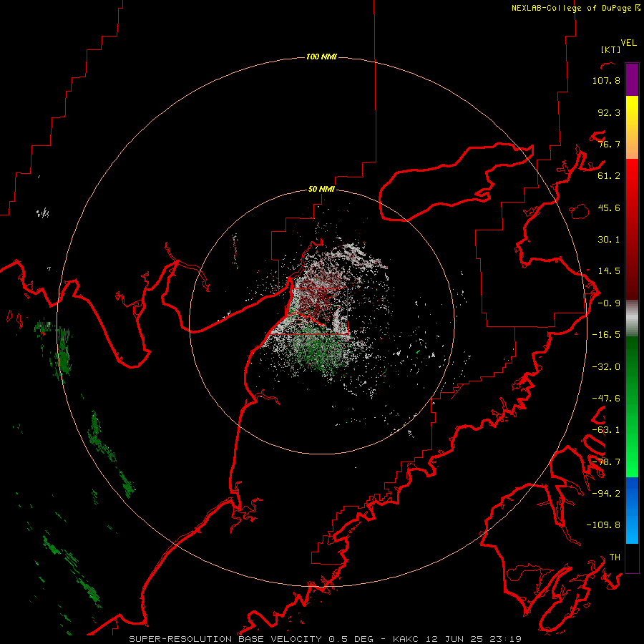
Task: Click the 12 JUN 25 date text
Action: coord(456,639)
